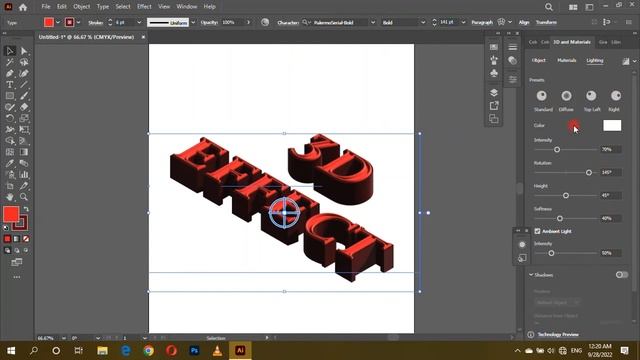Image resolution: width=640 pixels, height=360 pixels.
Task: Select the Type tool
Action: 10,84
